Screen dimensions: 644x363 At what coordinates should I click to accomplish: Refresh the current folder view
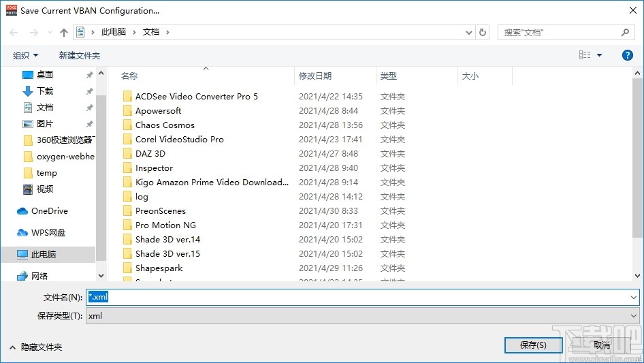pos(483,32)
